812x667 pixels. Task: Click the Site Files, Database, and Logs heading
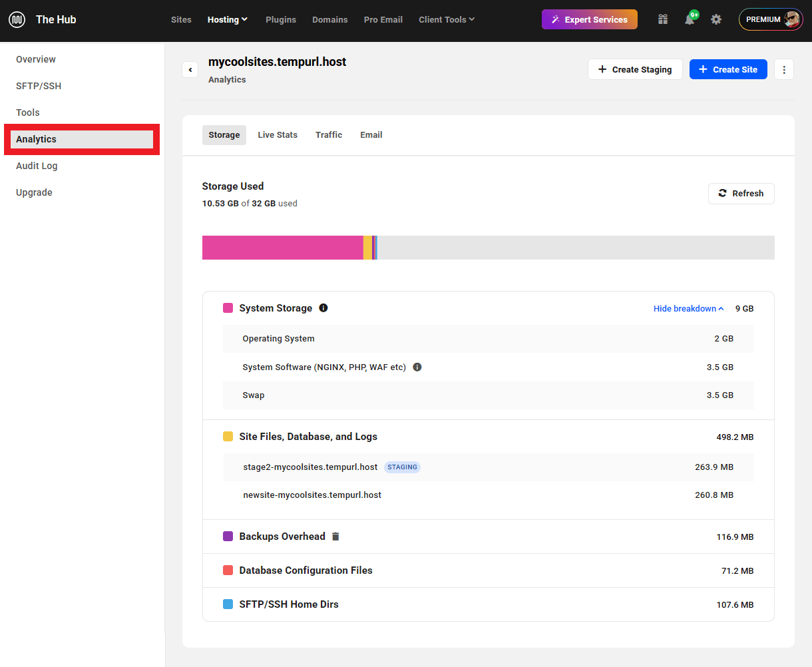(308, 437)
